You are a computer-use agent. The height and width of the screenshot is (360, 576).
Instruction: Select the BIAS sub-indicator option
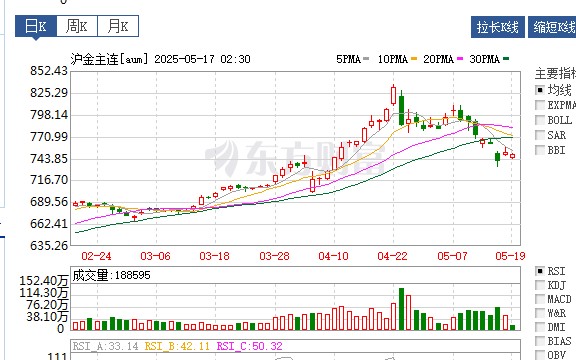pos(540,341)
